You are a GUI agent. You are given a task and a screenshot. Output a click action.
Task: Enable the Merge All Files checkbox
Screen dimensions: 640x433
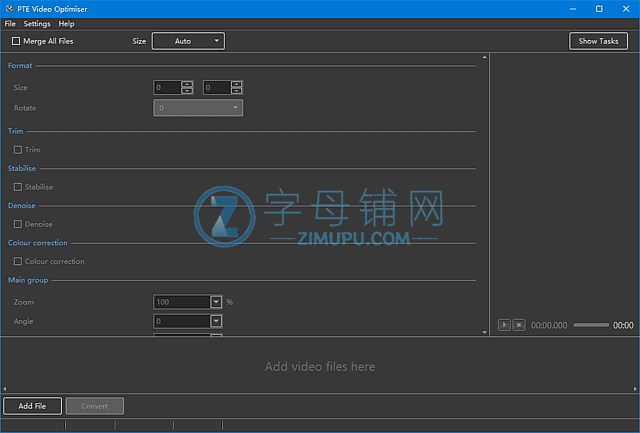coord(16,41)
